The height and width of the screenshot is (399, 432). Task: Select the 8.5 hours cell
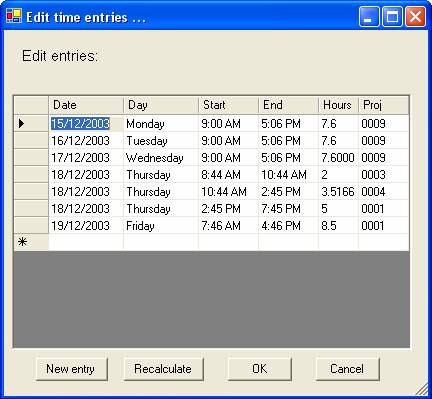coord(338,226)
